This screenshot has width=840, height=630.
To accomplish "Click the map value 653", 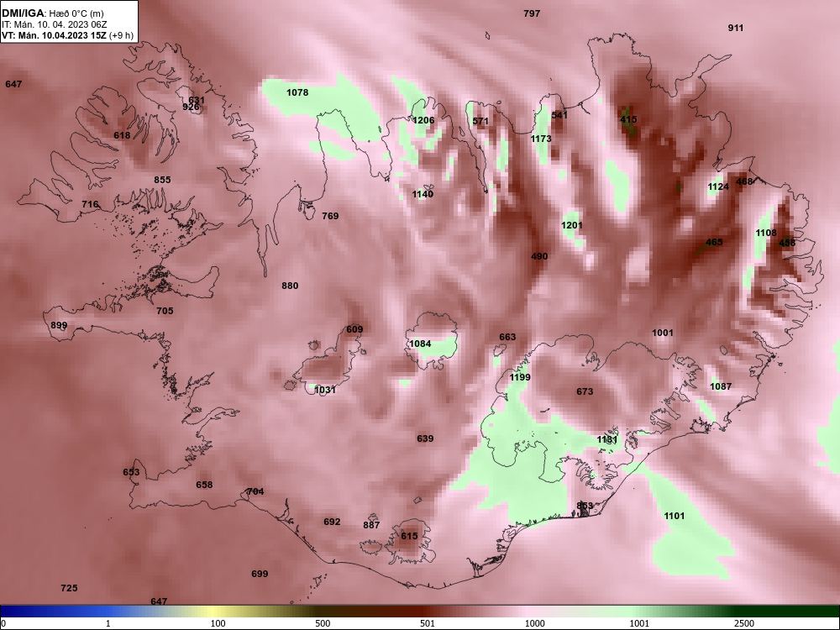I will click(131, 472).
